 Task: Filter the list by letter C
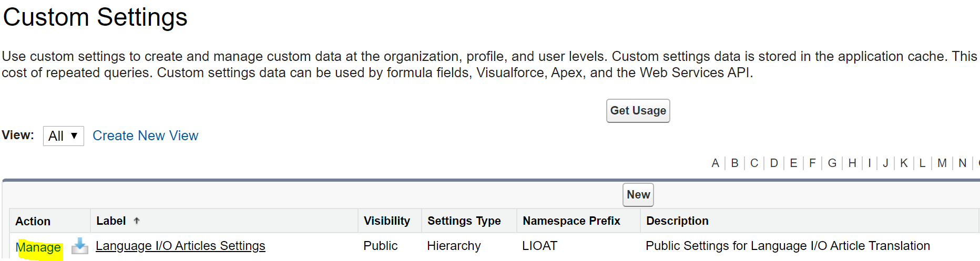pyautogui.click(x=754, y=163)
